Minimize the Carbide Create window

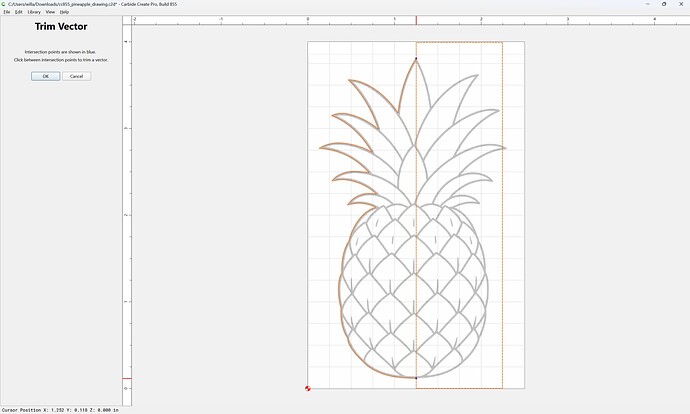tap(648, 4)
